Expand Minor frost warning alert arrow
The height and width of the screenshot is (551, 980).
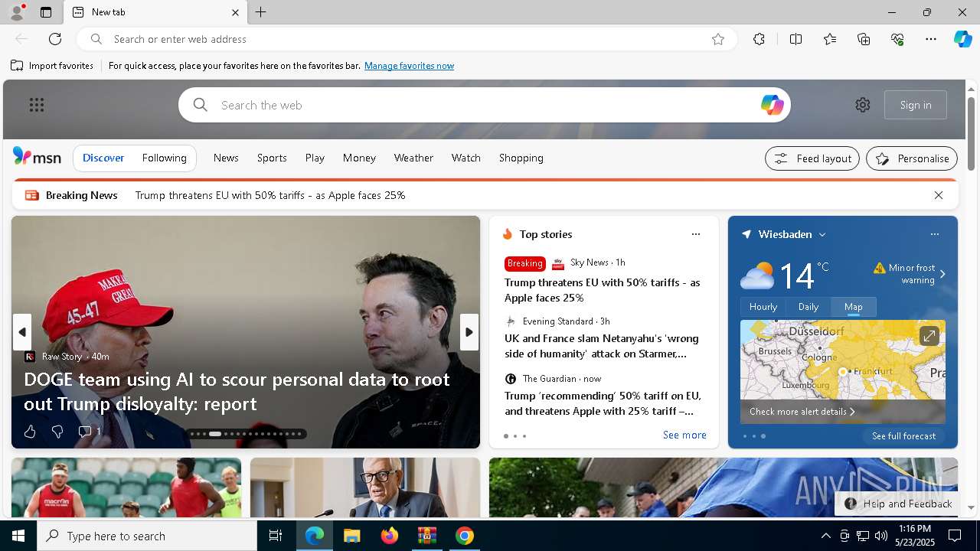point(942,274)
